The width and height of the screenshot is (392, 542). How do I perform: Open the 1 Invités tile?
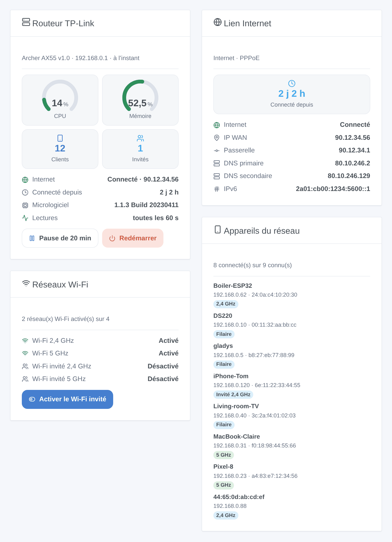point(140,149)
